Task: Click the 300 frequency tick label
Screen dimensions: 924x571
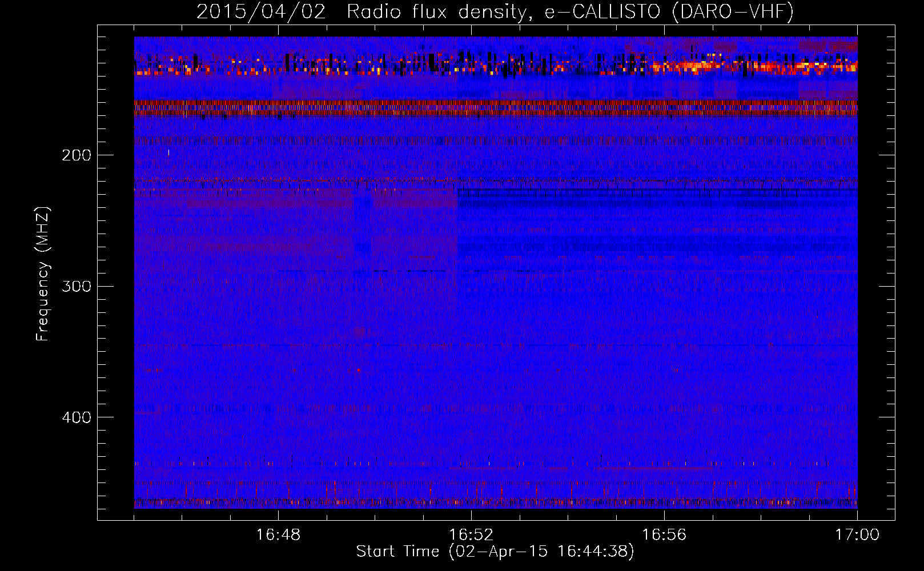Action: (77, 286)
